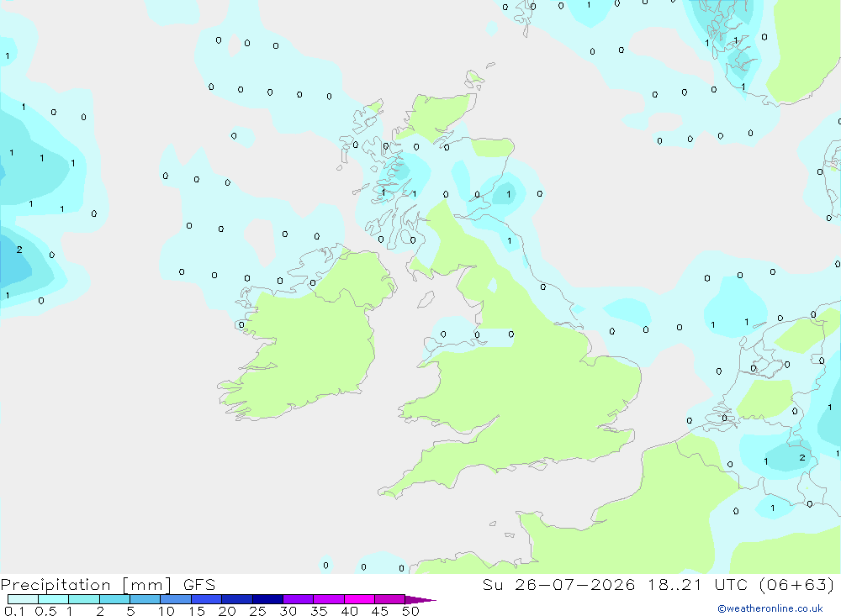Open the weatheronline.co.uk copyright link
The height and width of the screenshot is (616, 841).
click(x=770, y=608)
